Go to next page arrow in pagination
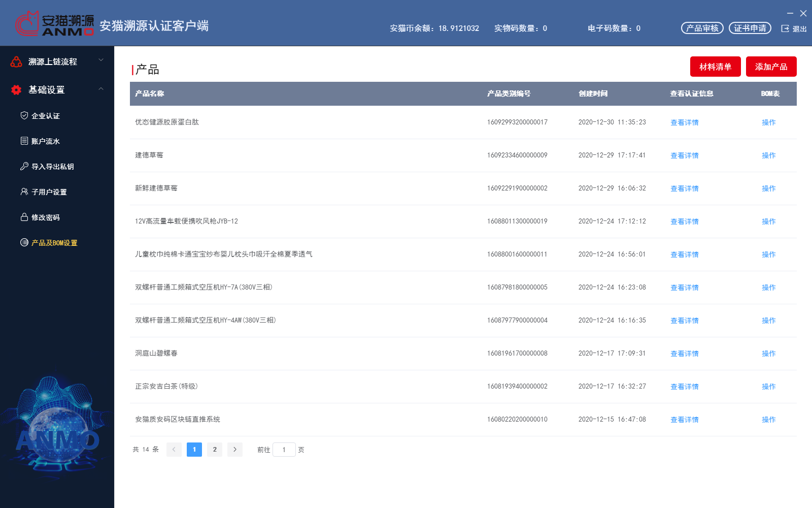This screenshot has height=508, width=812. 235,450
